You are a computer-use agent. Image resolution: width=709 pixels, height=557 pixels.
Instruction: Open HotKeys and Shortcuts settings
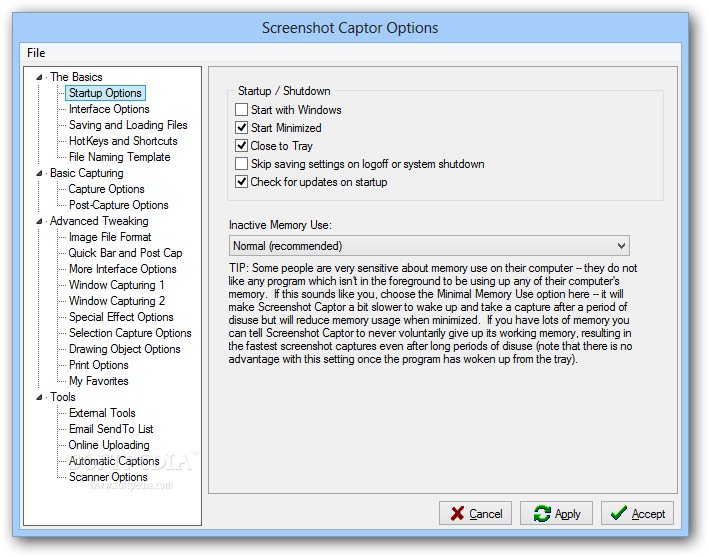123,141
